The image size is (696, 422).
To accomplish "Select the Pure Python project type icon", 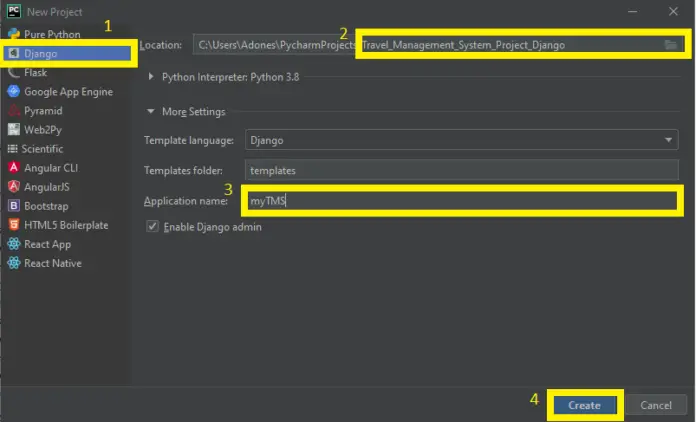I will (13, 34).
